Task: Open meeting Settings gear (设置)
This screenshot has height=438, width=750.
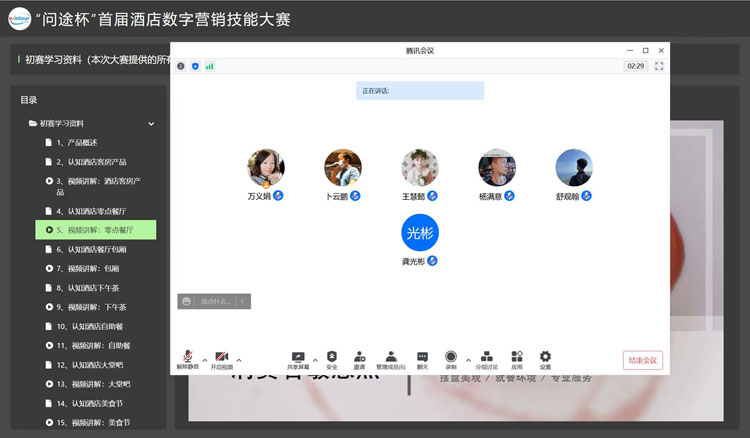Action: pyautogui.click(x=545, y=360)
